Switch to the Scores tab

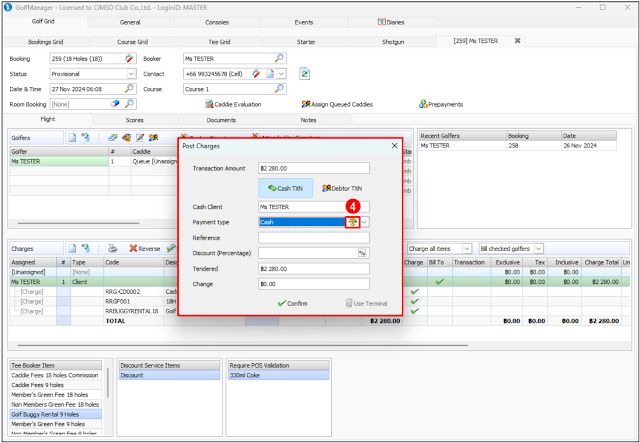[135, 120]
